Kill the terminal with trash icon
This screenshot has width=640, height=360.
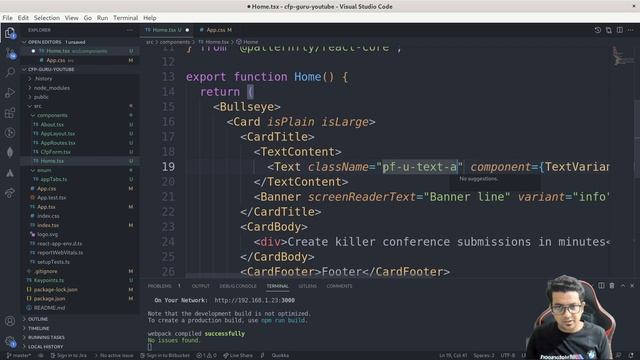612,286
